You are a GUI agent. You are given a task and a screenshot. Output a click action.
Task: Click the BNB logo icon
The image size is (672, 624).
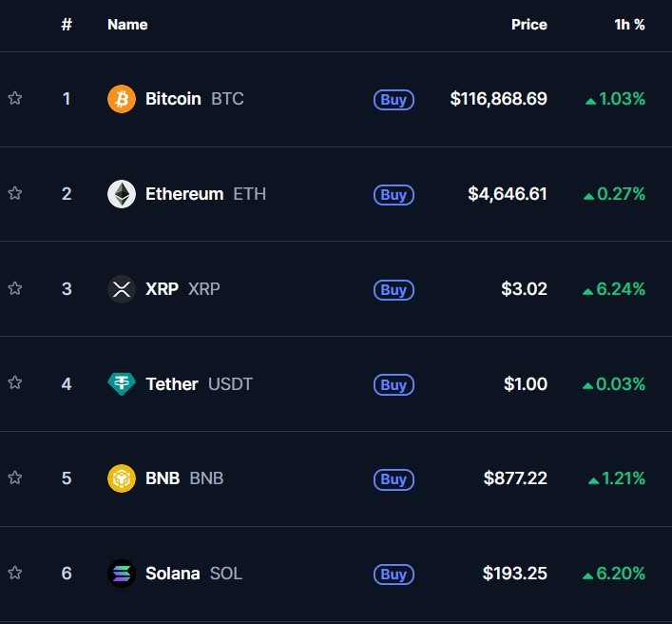[x=122, y=478]
